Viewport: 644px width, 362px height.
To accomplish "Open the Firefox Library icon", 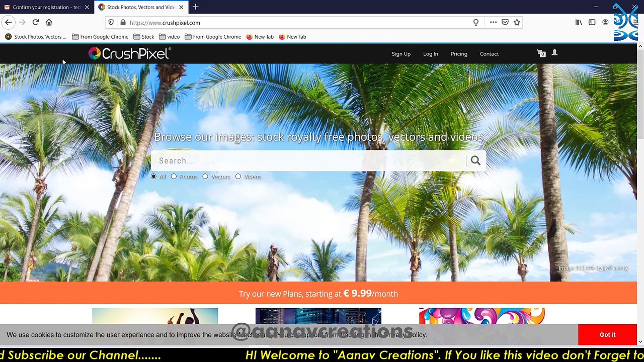I will pos(579,22).
